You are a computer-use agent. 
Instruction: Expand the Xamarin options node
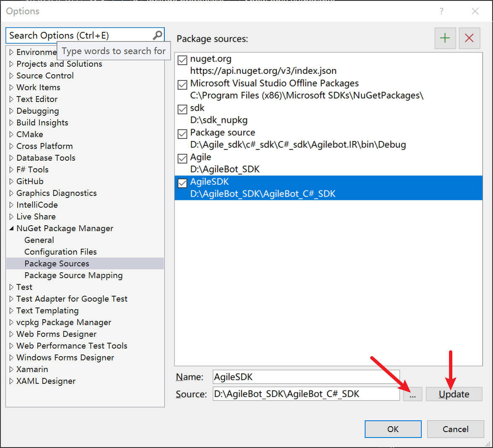11,369
